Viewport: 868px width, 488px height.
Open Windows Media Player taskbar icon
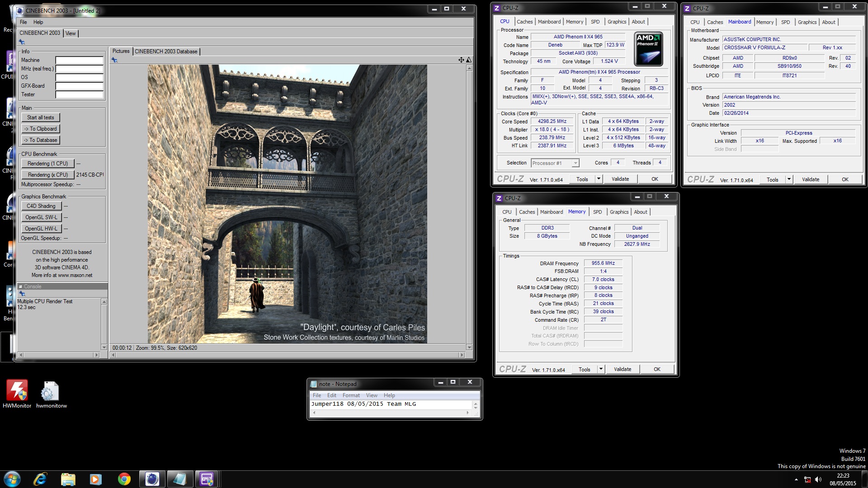[96, 479]
